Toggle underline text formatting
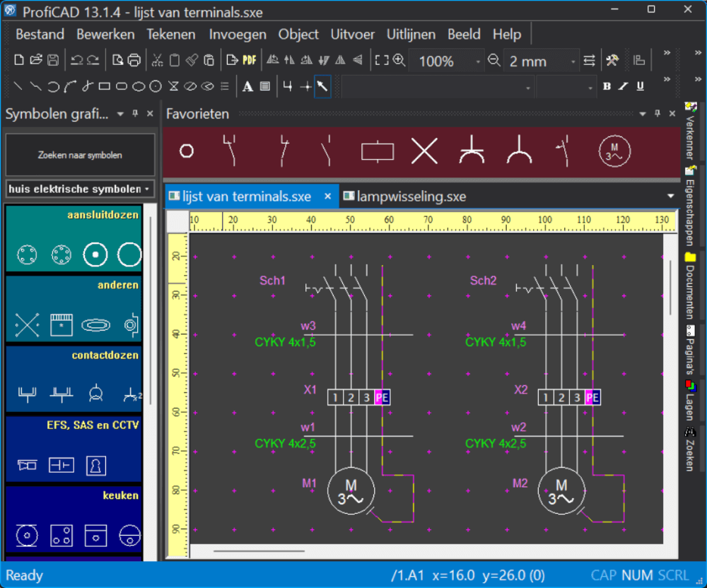707x588 pixels. pyautogui.click(x=641, y=86)
